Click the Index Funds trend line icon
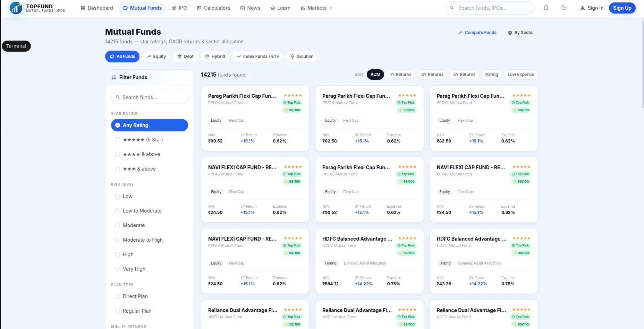This screenshot has width=644, height=329. tap(239, 57)
